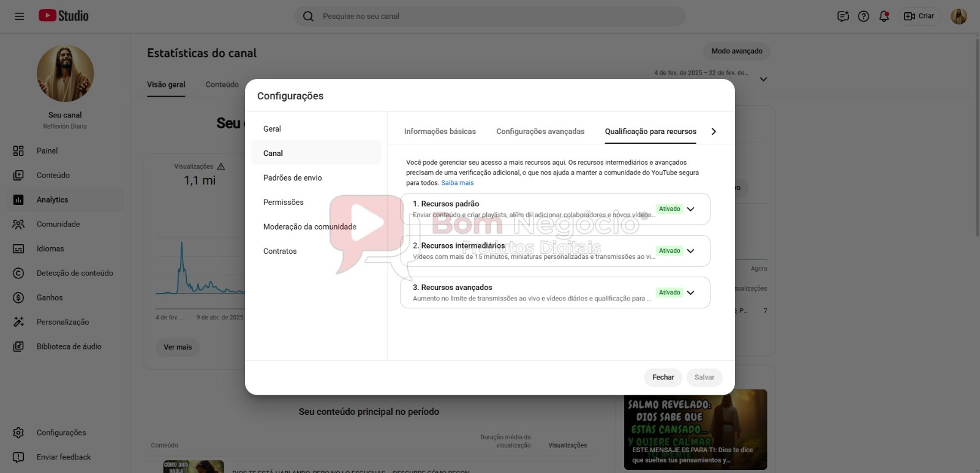Expand Recursos avançados section

pyautogui.click(x=690, y=292)
